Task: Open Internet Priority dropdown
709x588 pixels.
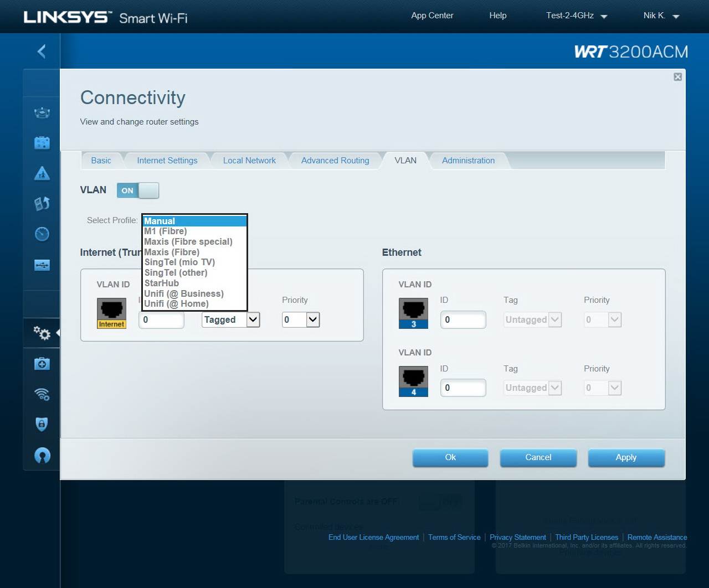Action: click(x=301, y=319)
